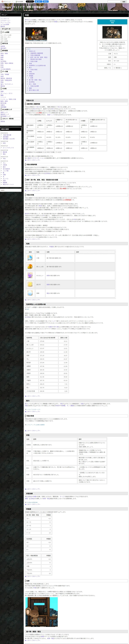Open the crime jail screenshot image

tap(42, 612)
